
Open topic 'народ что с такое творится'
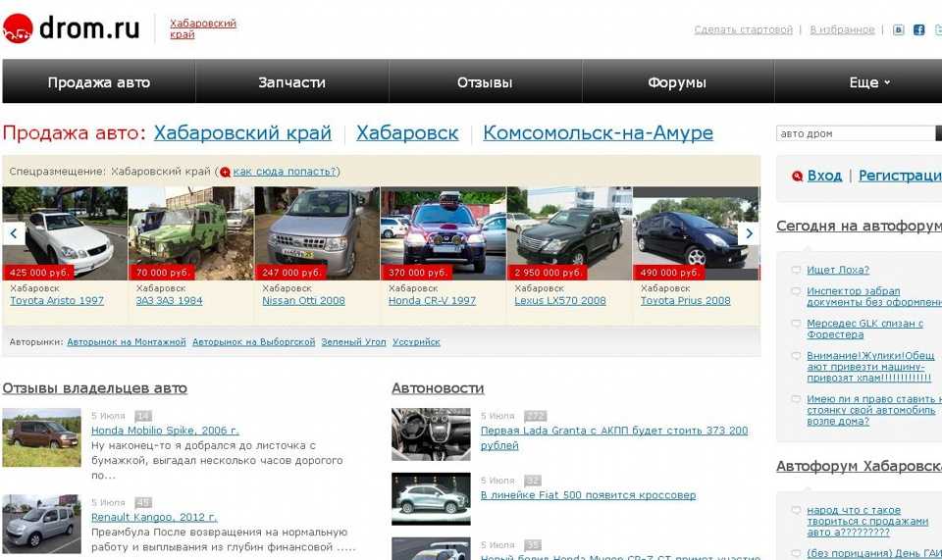click(x=867, y=521)
